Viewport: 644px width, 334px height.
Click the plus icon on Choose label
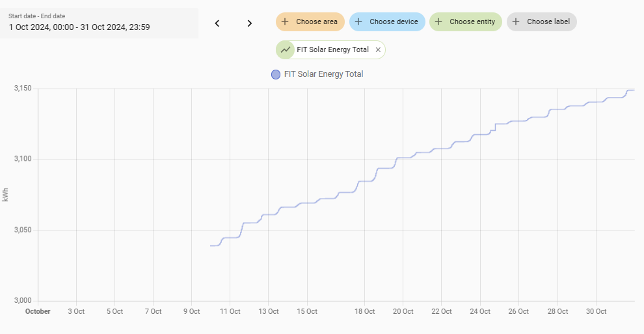click(516, 21)
